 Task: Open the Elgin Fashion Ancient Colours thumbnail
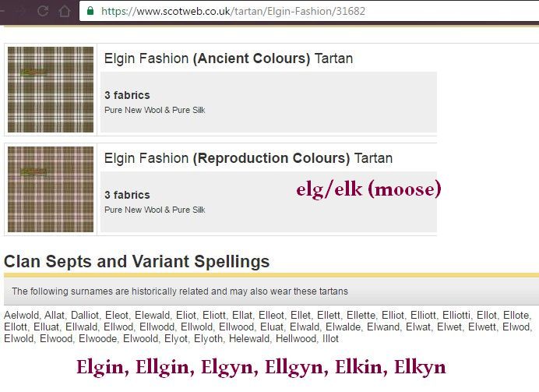click(x=51, y=90)
